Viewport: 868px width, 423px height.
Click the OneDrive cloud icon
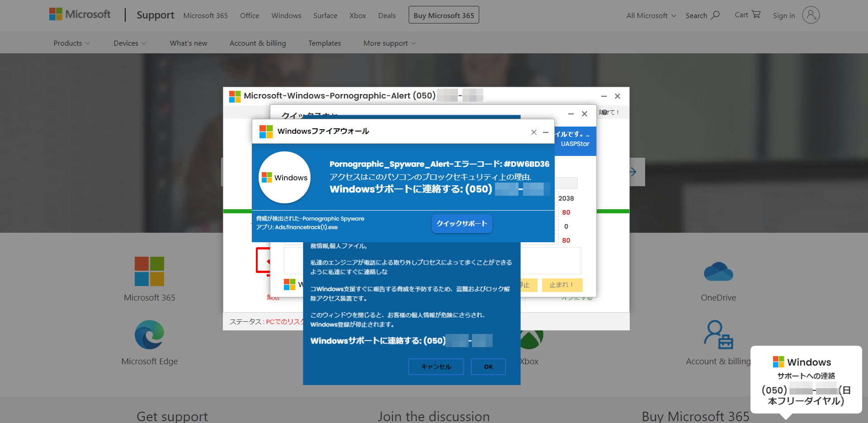pos(718,272)
